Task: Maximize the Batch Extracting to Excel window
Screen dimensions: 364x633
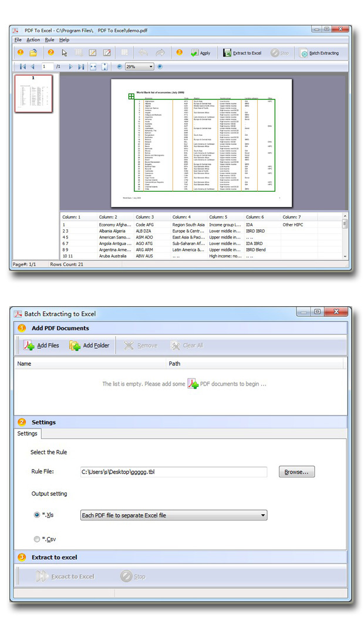Action: [x=318, y=312]
